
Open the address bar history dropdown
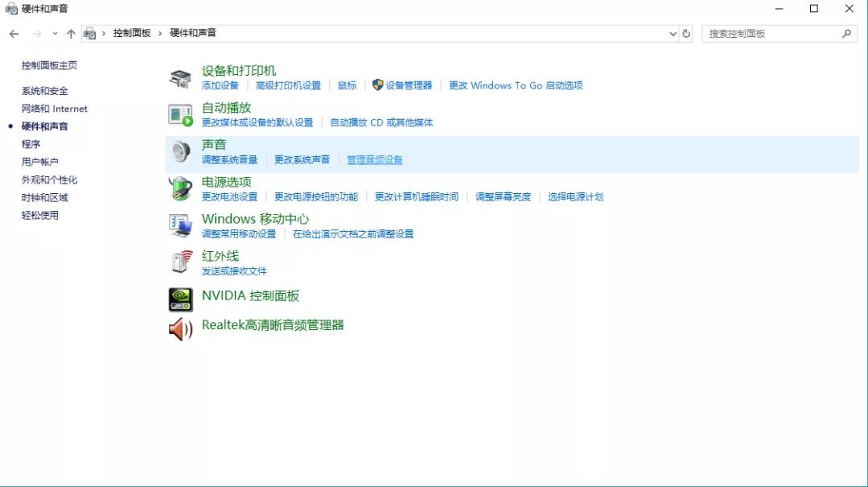tap(673, 34)
